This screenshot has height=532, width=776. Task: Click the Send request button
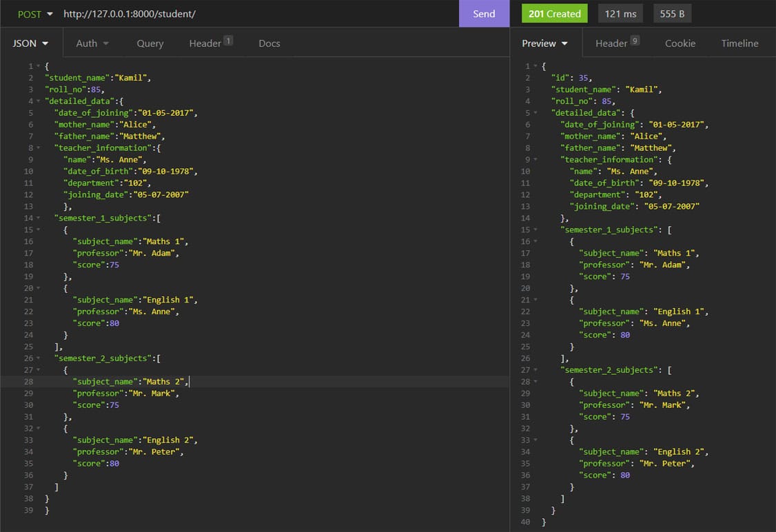pos(484,14)
